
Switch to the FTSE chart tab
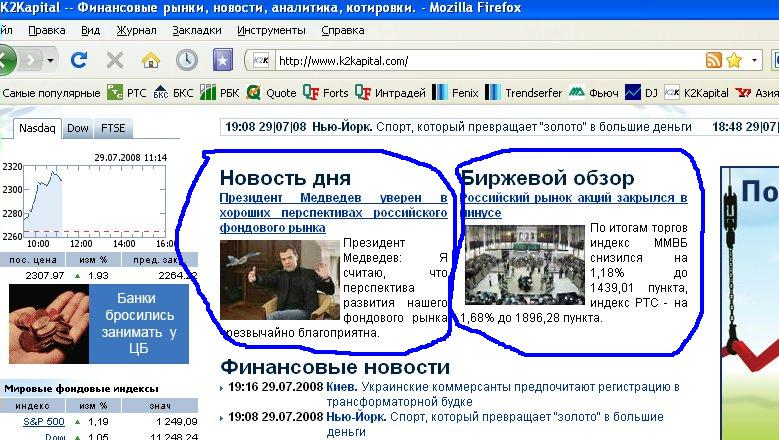point(113,128)
